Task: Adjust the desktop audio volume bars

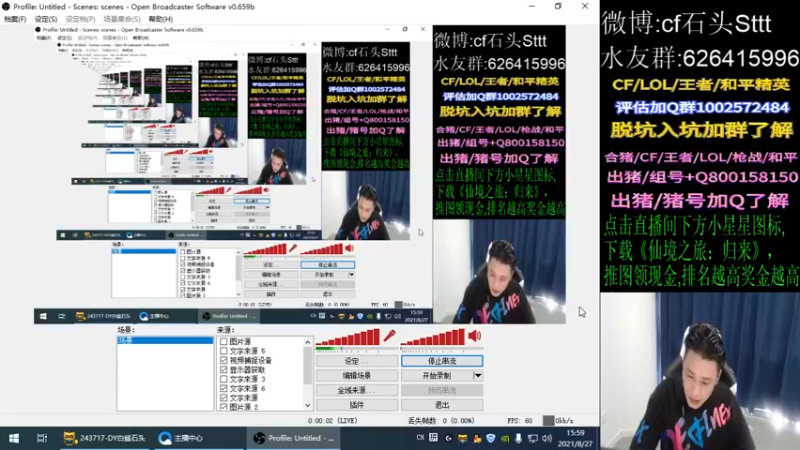Action: (x=433, y=337)
